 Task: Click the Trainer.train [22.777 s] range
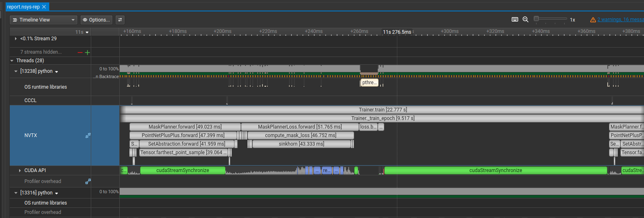tap(382, 110)
